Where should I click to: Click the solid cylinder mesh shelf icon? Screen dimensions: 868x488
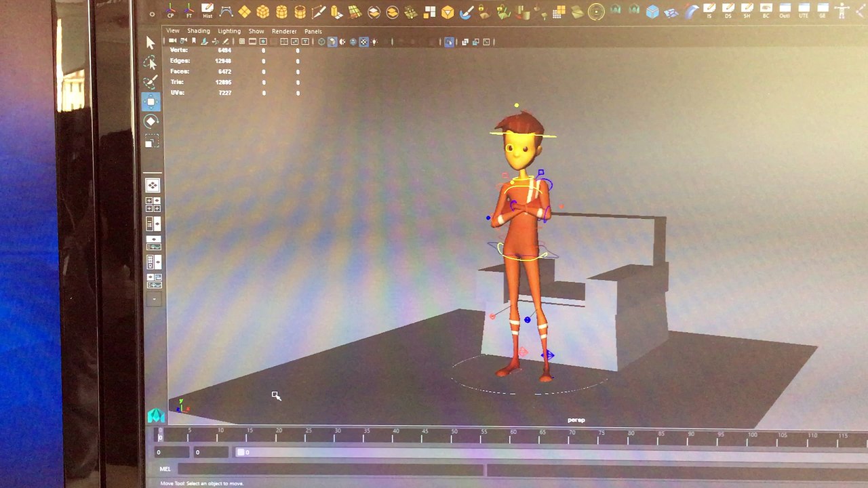pos(281,12)
